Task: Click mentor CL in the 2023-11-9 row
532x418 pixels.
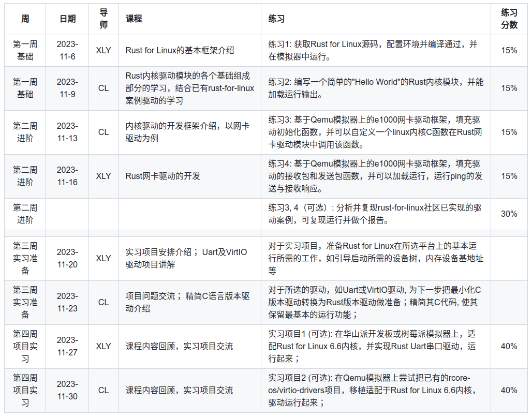Action: (104, 88)
